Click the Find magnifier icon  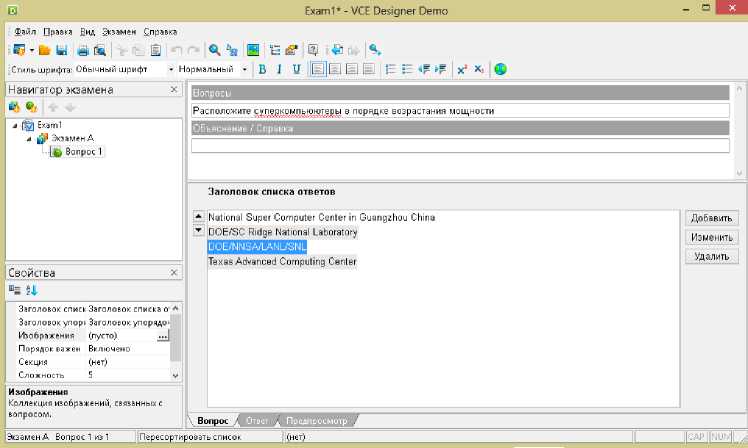(214, 50)
